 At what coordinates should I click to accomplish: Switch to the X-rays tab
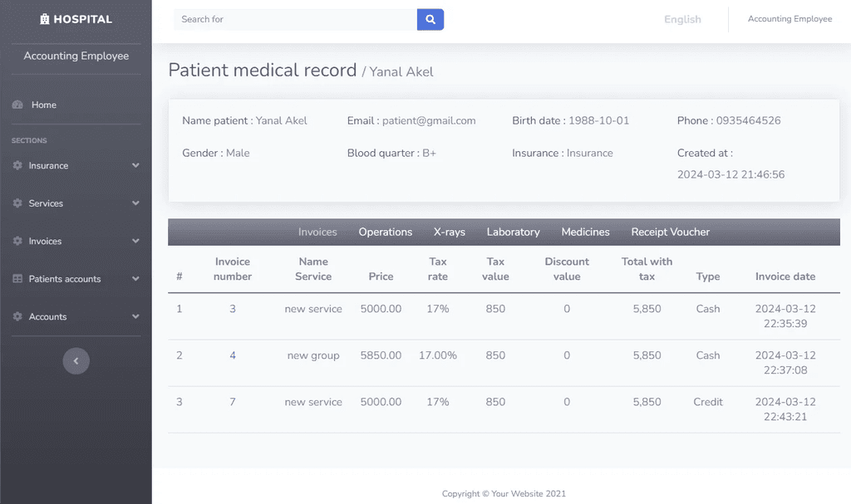click(450, 232)
